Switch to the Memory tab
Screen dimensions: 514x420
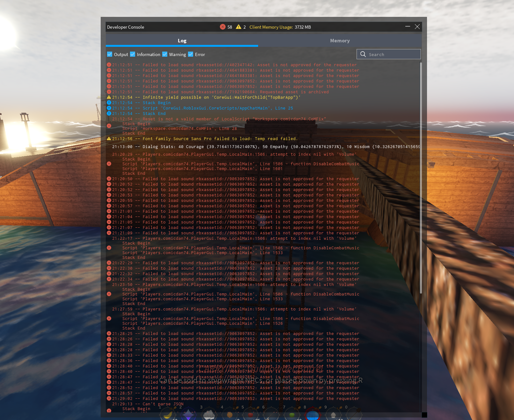(340, 41)
